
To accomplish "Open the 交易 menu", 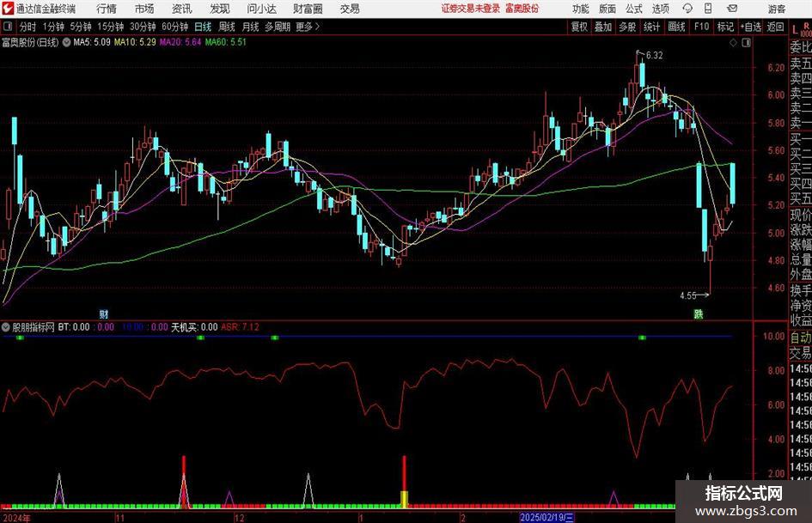I will [x=350, y=9].
